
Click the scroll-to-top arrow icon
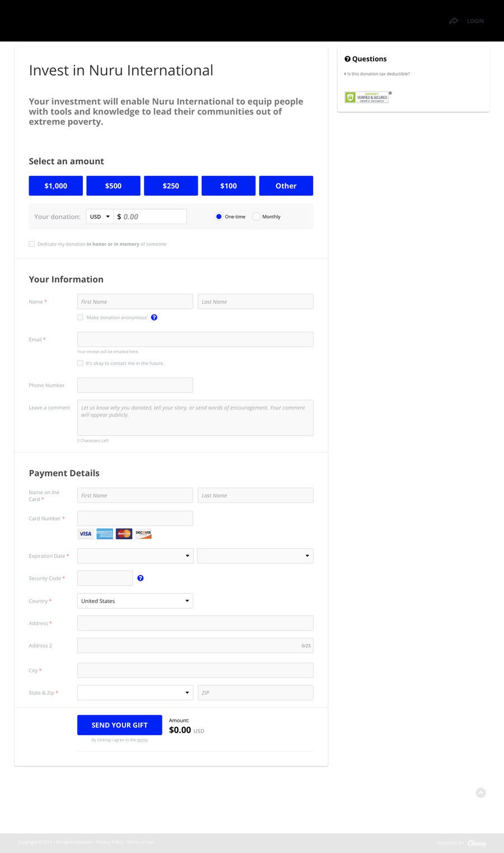[x=480, y=792]
